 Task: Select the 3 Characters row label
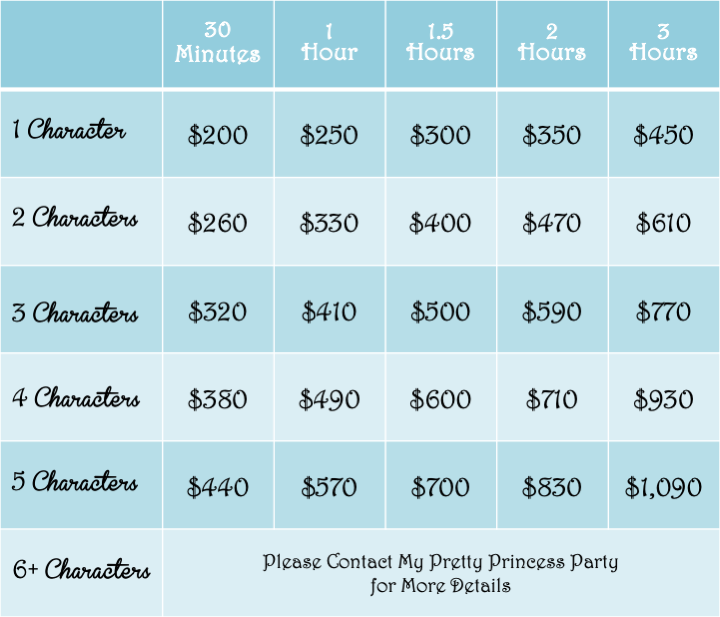[75, 312]
